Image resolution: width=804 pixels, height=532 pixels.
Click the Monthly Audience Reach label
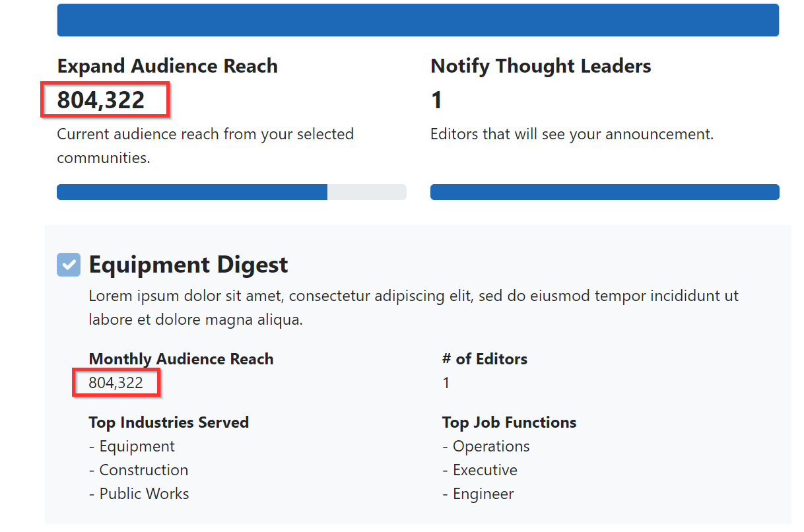click(181, 359)
